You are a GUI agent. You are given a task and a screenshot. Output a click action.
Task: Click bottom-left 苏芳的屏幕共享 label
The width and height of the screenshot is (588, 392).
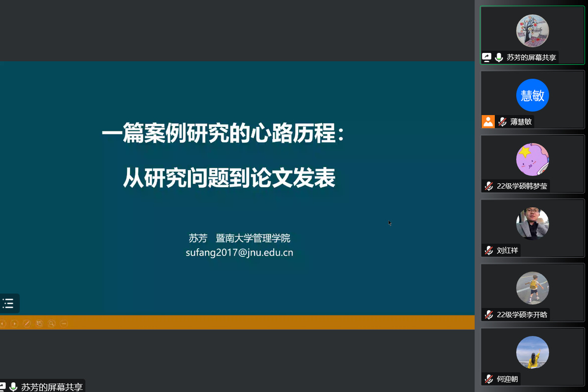pos(51,387)
